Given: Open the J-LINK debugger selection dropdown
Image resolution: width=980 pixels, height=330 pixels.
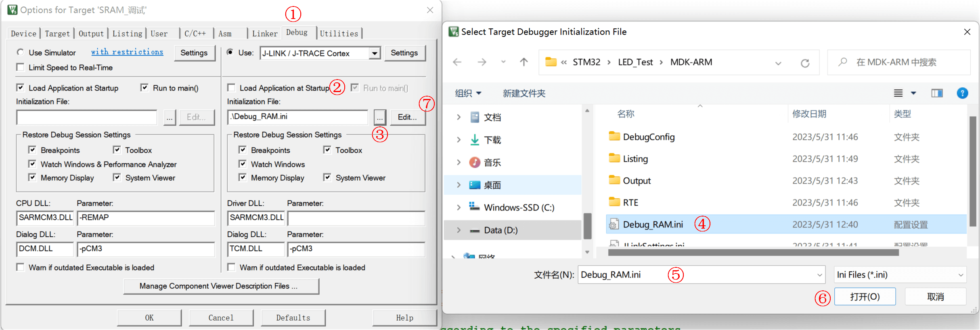Looking at the screenshot, I should coord(375,53).
